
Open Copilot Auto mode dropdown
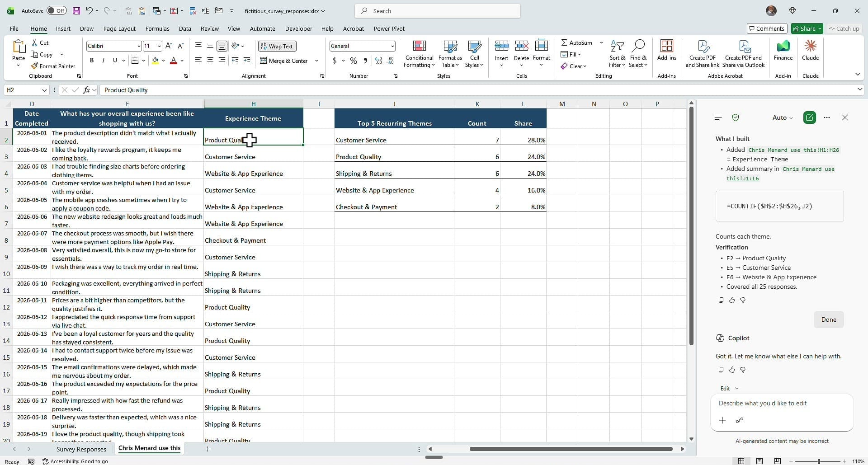[783, 117]
